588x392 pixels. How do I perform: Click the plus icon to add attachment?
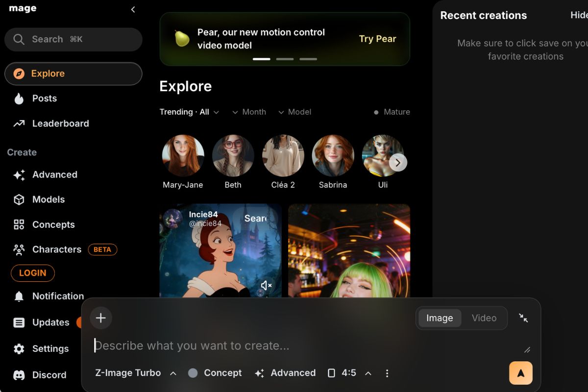tap(101, 318)
